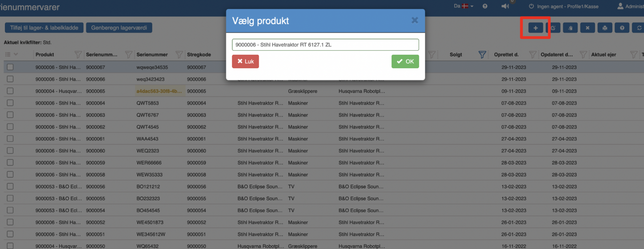Click serial number WE345612W cell
Image resolution: width=644 pixels, height=249 pixels.
coord(151,234)
